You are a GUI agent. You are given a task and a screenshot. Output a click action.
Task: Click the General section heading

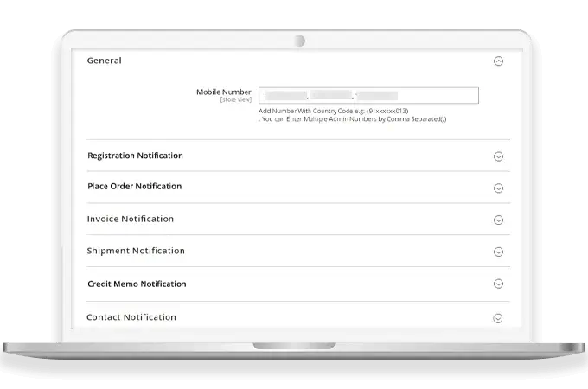(105, 61)
